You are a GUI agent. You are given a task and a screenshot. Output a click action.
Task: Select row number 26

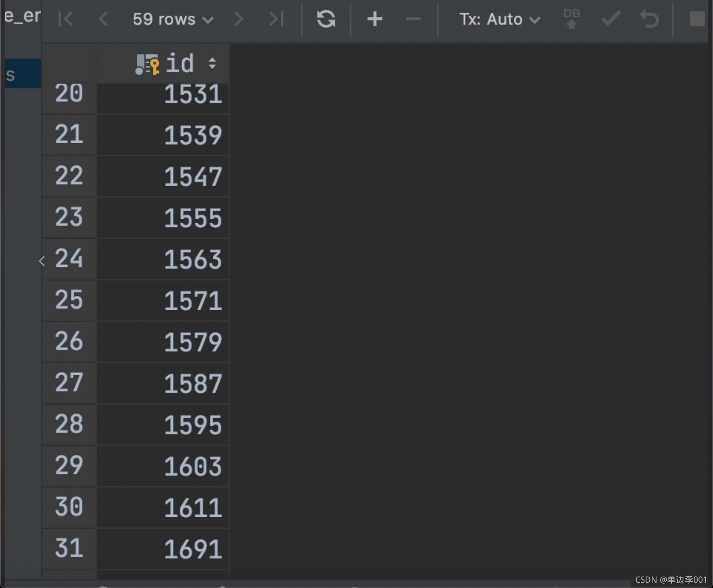pos(69,342)
